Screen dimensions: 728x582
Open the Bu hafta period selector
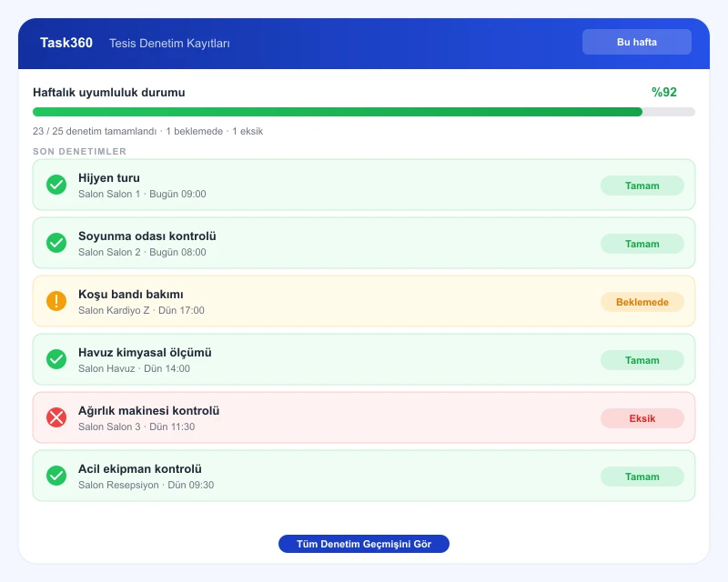pos(636,42)
